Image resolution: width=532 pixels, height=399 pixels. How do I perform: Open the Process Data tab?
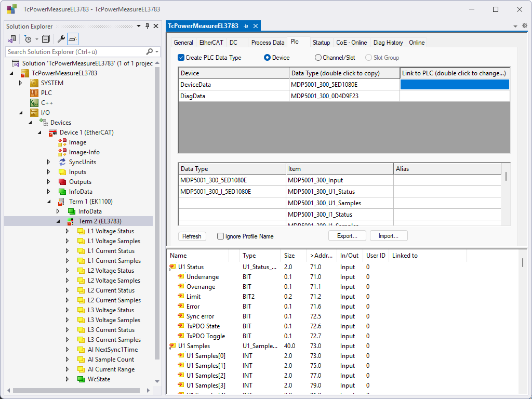[x=268, y=43]
